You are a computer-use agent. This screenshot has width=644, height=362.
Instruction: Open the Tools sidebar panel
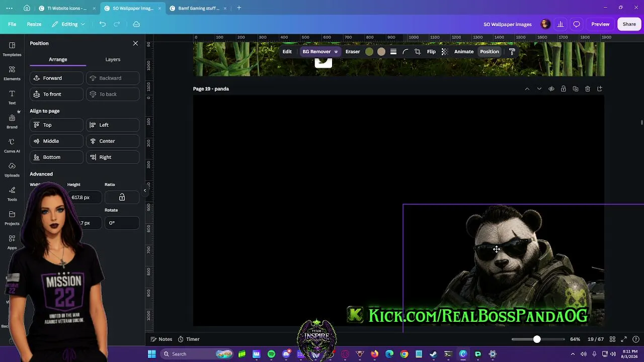point(12,194)
